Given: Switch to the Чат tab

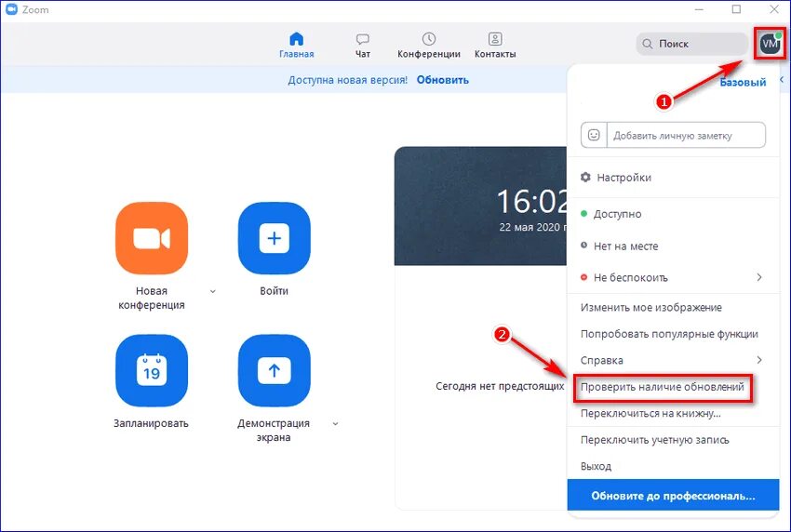Looking at the screenshot, I should point(362,46).
